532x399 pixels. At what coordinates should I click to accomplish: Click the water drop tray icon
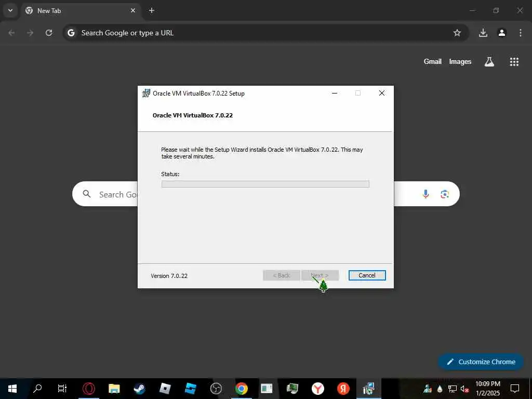440,389
